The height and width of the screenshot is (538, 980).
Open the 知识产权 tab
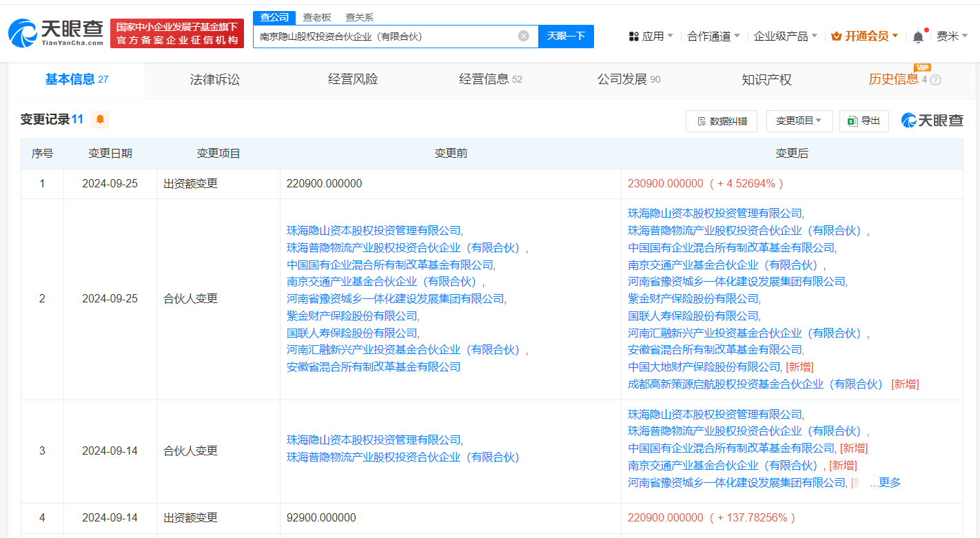[766, 80]
